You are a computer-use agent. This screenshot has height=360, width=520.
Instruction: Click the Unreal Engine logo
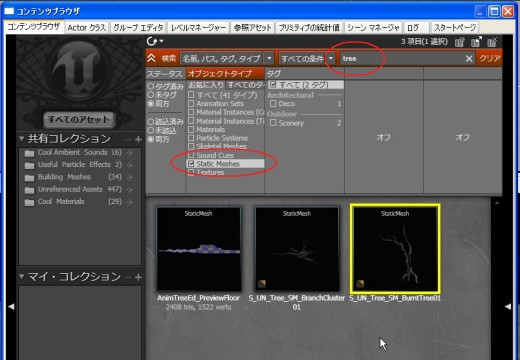coord(80,71)
